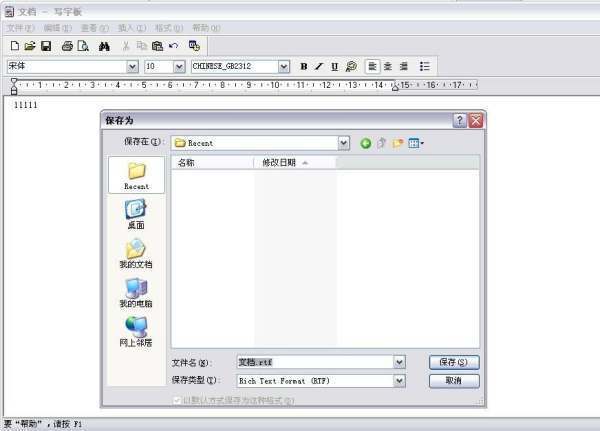Click the Up one level folder icon
Viewport: 600px width, 431px height.
coord(382,143)
